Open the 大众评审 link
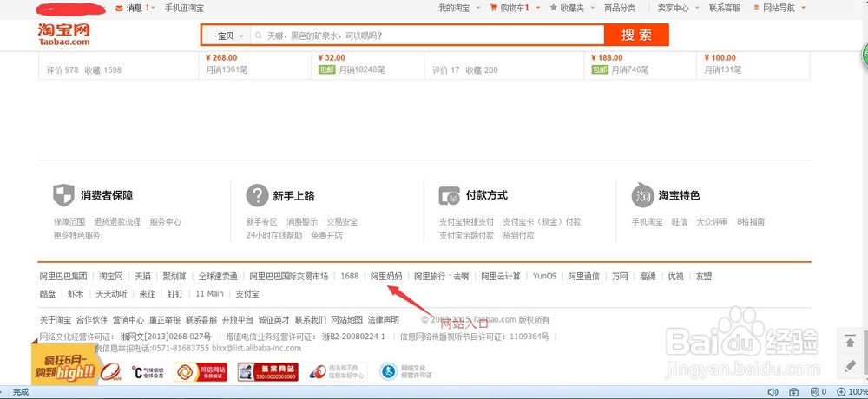This screenshot has height=399, width=868. 712,222
